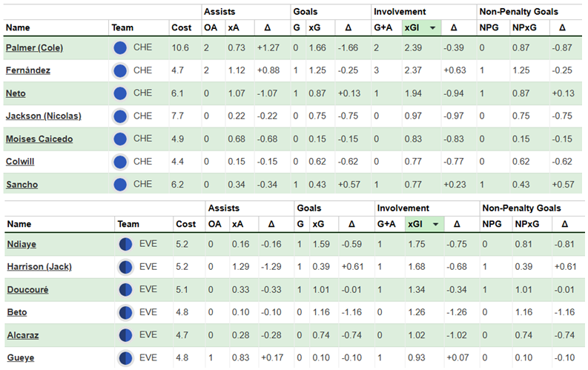
Task: Click the xA header in Everton table
Action: click(237, 224)
